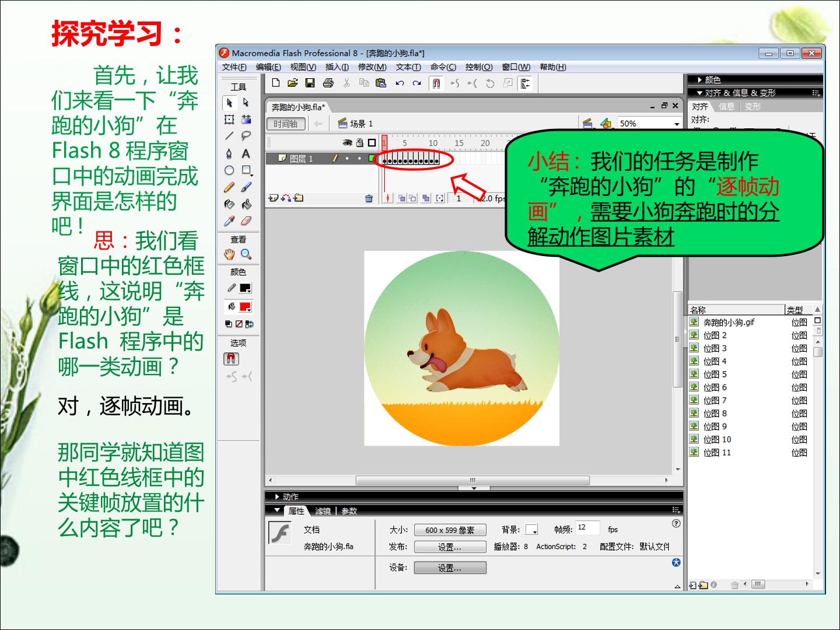
Task: Click the Print icon in toolbar
Action: pyautogui.click(x=328, y=83)
